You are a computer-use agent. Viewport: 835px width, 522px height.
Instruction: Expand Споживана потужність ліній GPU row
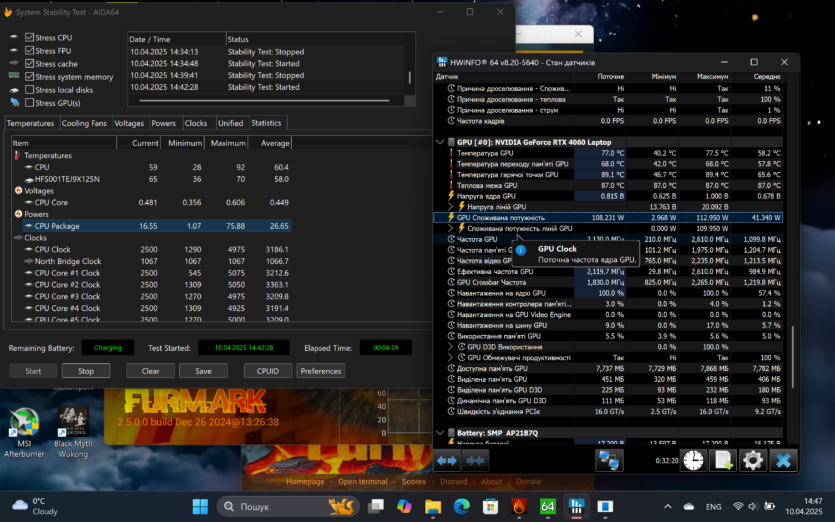click(x=451, y=228)
